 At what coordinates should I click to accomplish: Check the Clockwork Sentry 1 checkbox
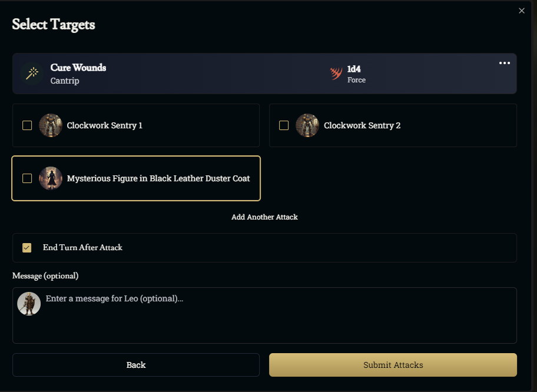(x=27, y=125)
